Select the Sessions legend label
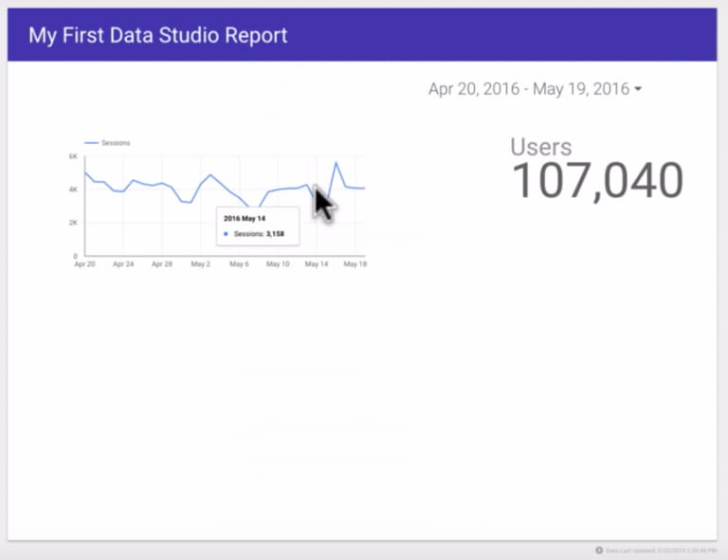This screenshot has width=728, height=560. tap(116, 143)
